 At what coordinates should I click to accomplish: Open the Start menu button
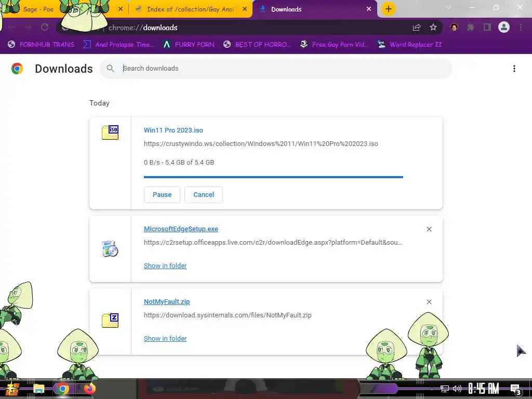click(12, 389)
